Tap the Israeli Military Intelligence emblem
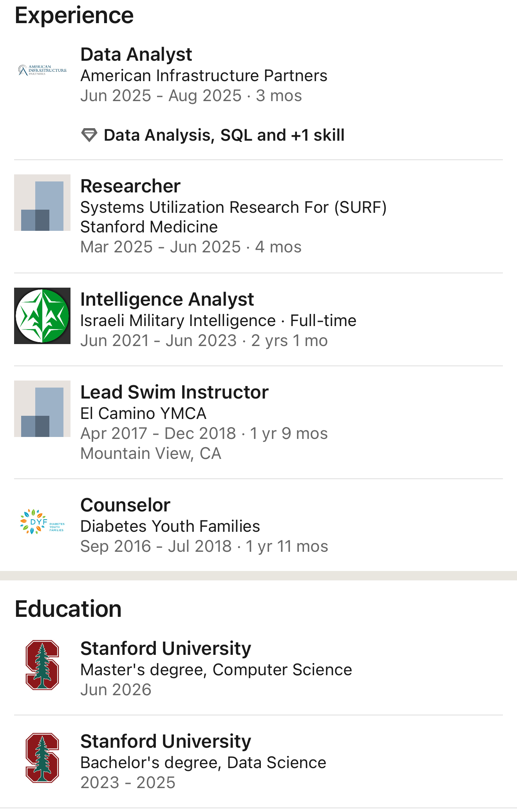This screenshot has height=812, width=517. pos(42,316)
